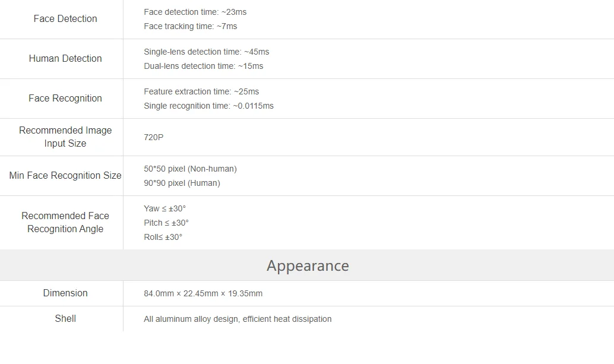Image resolution: width=614 pixels, height=364 pixels.
Task: Select the 84.0mm × 22.45mm × 19.35mm dimension value
Action: click(203, 293)
